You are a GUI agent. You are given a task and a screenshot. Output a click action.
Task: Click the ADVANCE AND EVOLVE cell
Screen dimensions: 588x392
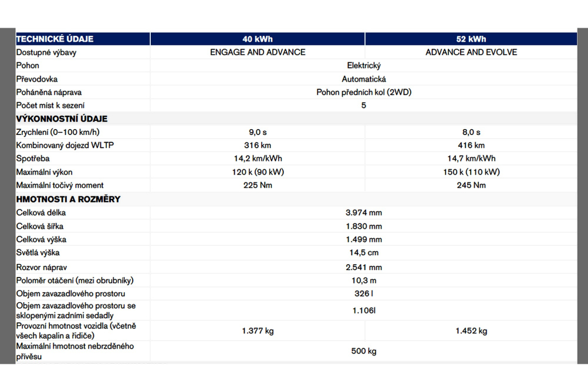(x=471, y=52)
